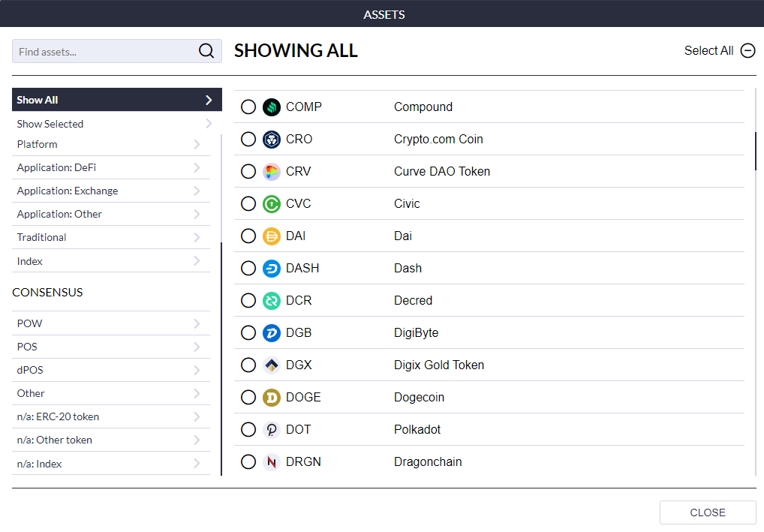Viewport: 764px width, 532px height.
Task: Expand the Application: DeFi chevron
Action: pyautogui.click(x=197, y=167)
